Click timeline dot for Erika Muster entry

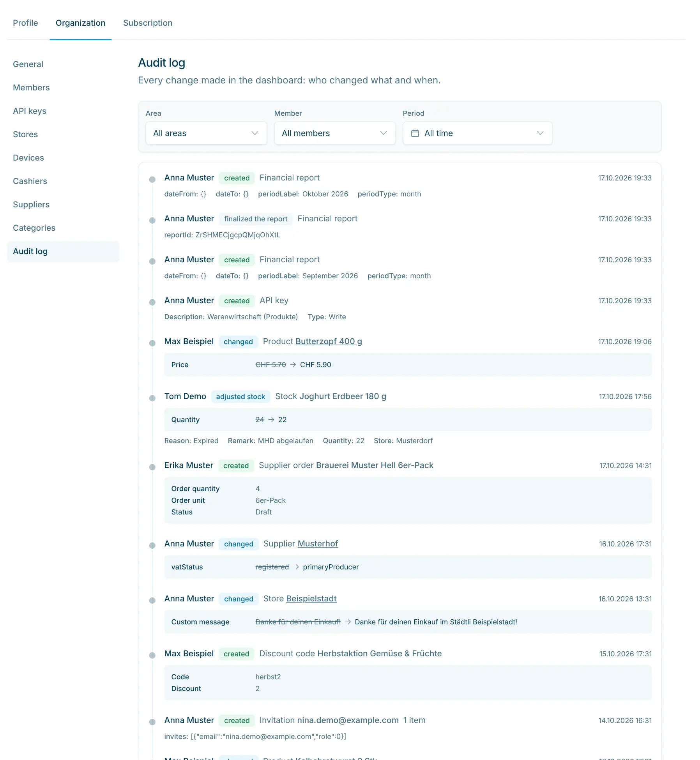152,467
